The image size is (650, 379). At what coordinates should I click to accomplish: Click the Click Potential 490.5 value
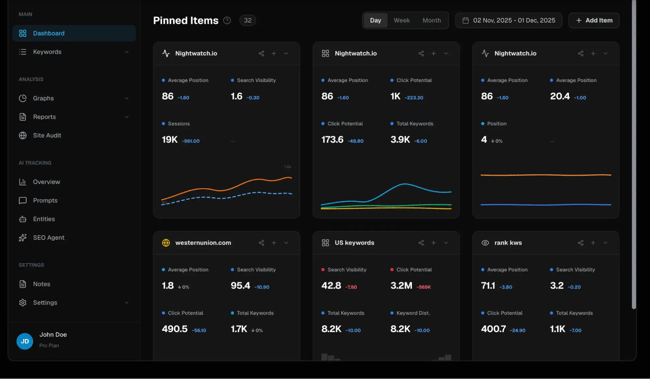pyautogui.click(x=175, y=329)
